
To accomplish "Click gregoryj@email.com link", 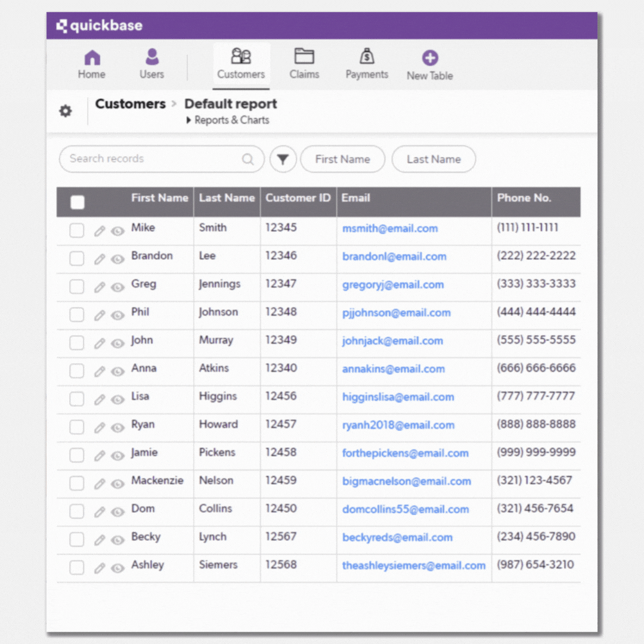I will pos(393,284).
